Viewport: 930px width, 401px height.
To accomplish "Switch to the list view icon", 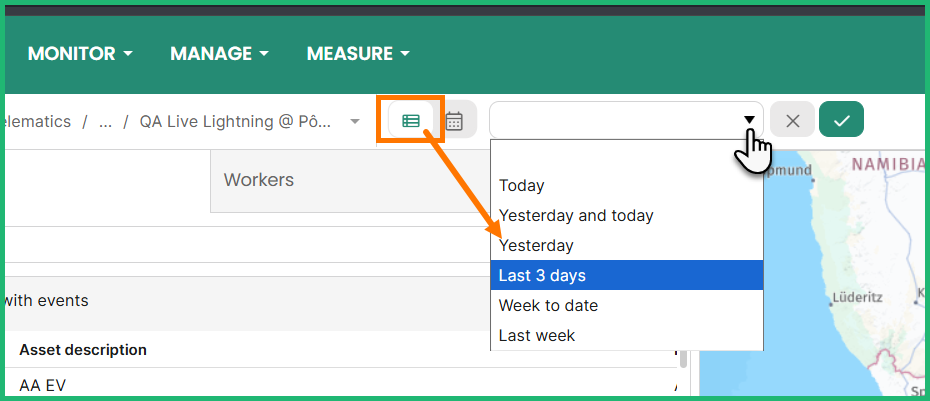I will pos(411,121).
